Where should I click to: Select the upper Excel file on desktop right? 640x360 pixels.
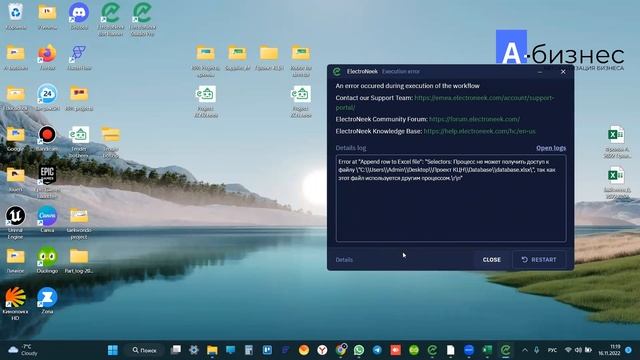[x=616, y=141]
